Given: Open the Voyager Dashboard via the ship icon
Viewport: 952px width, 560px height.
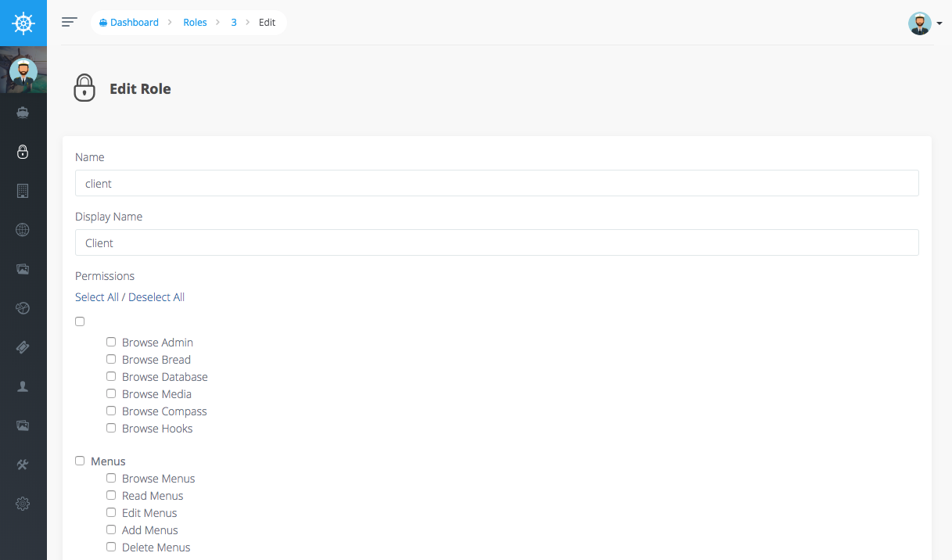Looking at the screenshot, I should pos(23,112).
